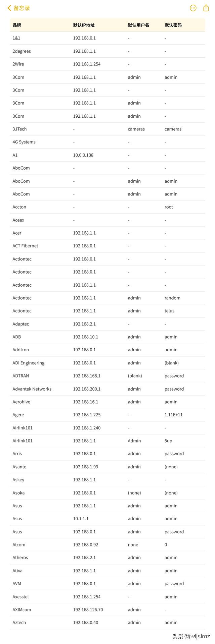The image size is (215, 644).
Task: Tap the 默认密码 column header
Action: pos(173,25)
